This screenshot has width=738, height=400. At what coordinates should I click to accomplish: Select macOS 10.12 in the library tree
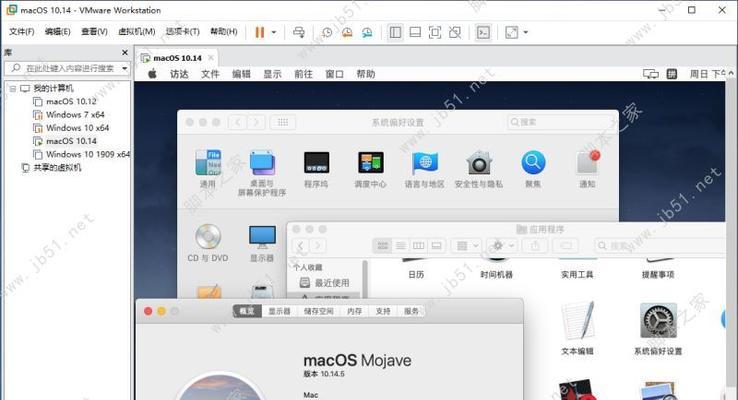pyautogui.click(x=71, y=101)
